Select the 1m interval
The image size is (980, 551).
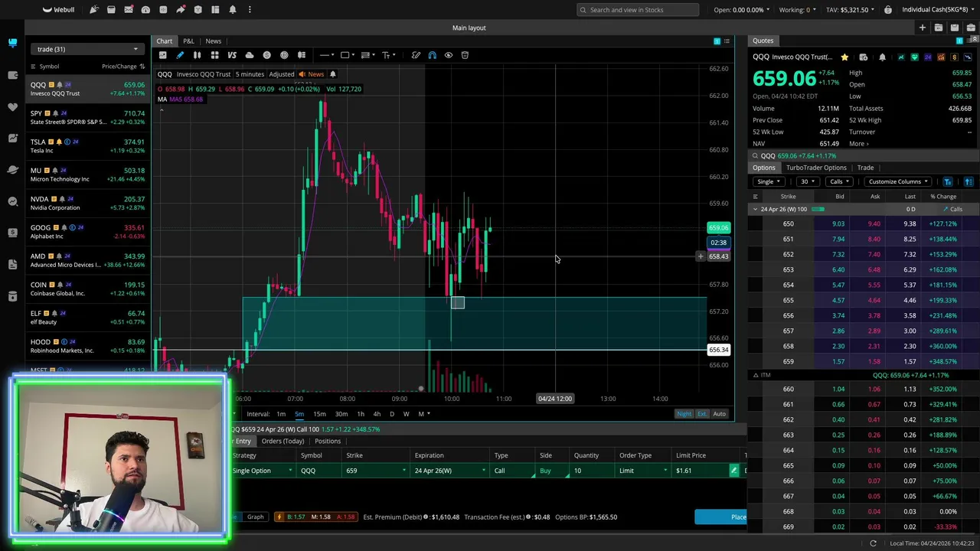281,414
